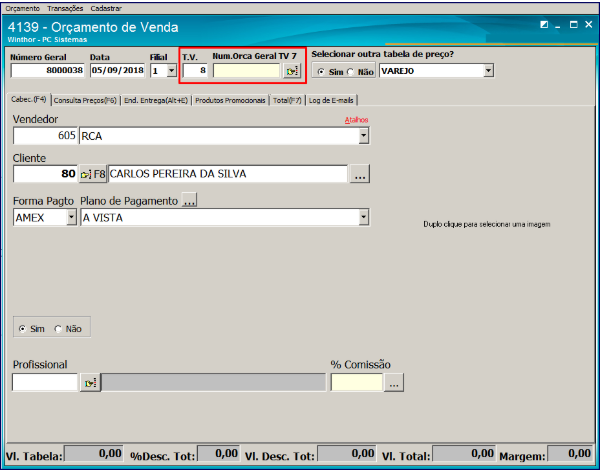Minimize the Orçamento de Venda window
Image resolution: width=602 pixels, height=471 pixels.
558,26
